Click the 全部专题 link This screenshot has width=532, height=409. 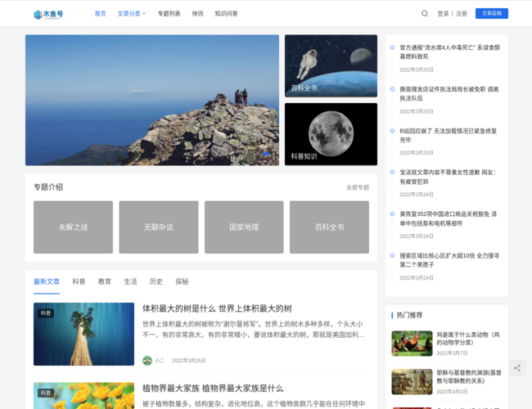tap(358, 187)
